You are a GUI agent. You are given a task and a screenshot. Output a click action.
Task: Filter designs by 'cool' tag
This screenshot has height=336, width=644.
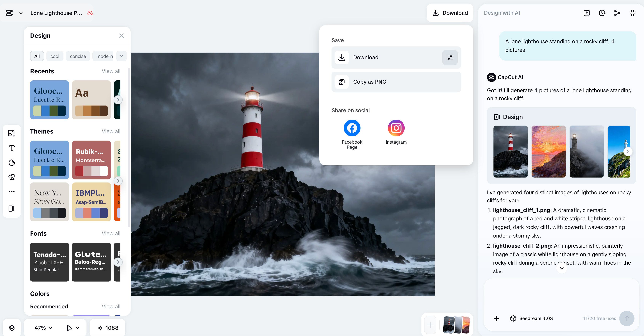click(x=55, y=56)
